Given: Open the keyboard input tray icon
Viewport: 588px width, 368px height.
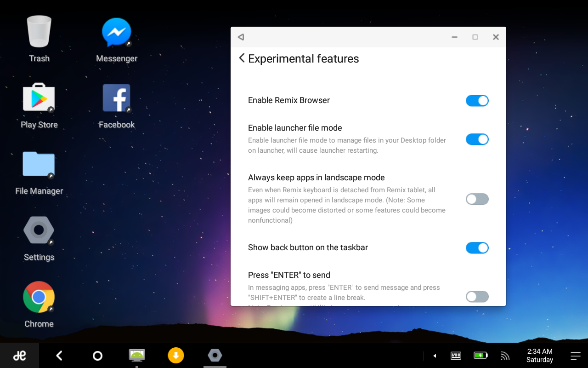Looking at the screenshot, I should pyautogui.click(x=456, y=356).
